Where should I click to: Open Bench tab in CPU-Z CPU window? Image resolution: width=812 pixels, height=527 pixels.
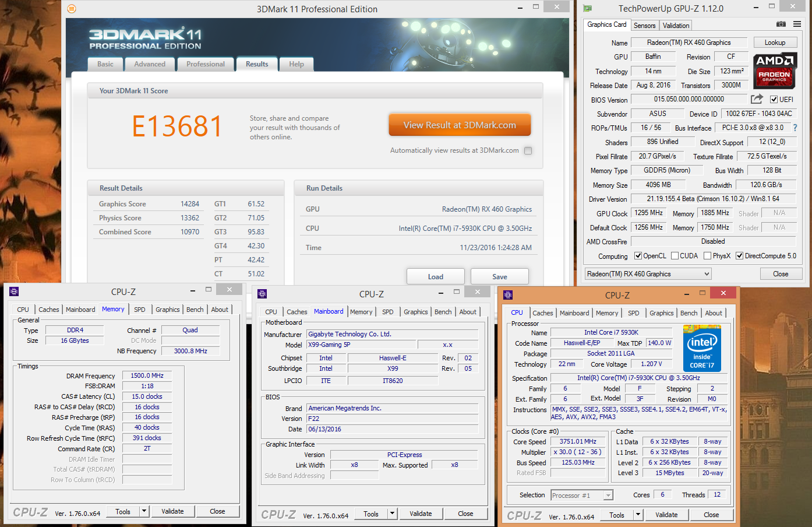point(689,313)
